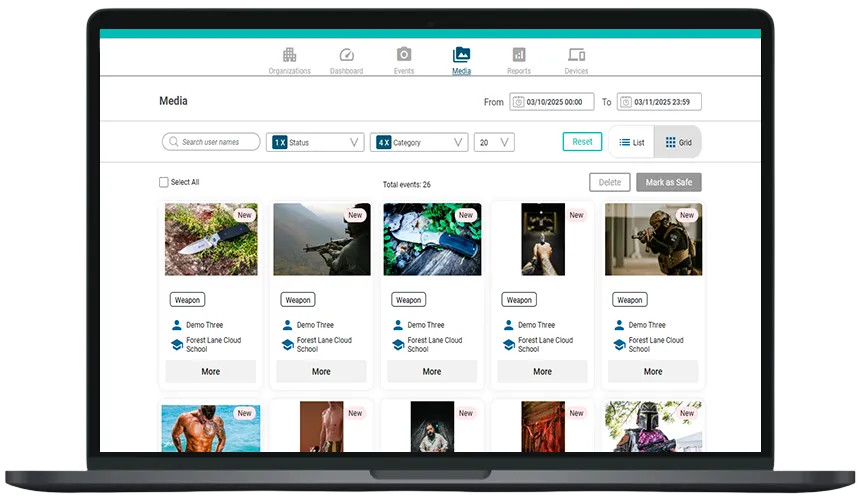Open the Events camera icon
The width and height of the screenshot is (860, 501).
coord(404,54)
